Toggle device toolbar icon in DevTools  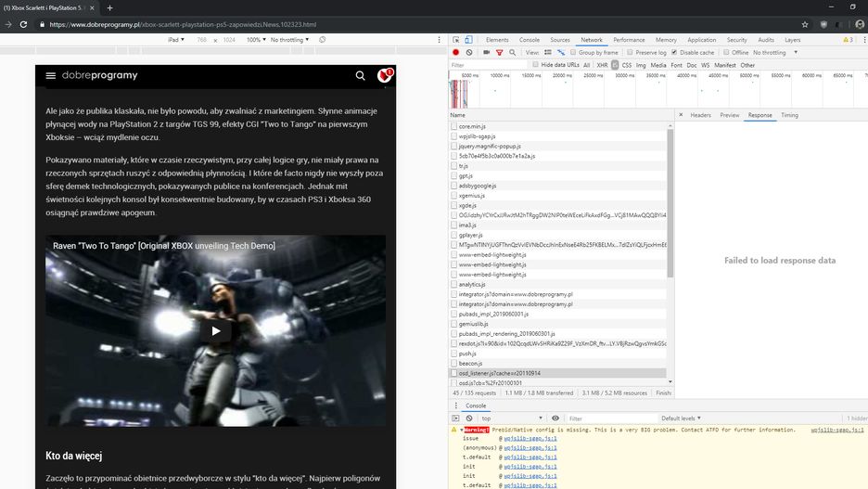[x=470, y=40]
